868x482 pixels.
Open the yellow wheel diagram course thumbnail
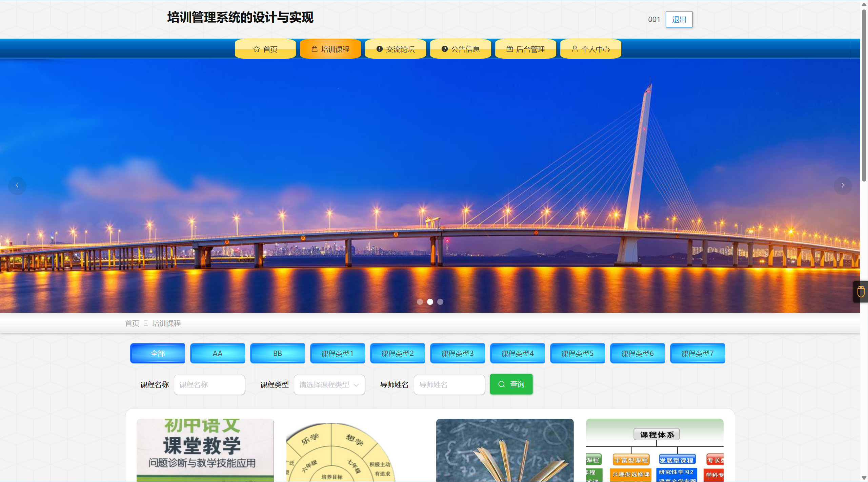click(x=355, y=450)
